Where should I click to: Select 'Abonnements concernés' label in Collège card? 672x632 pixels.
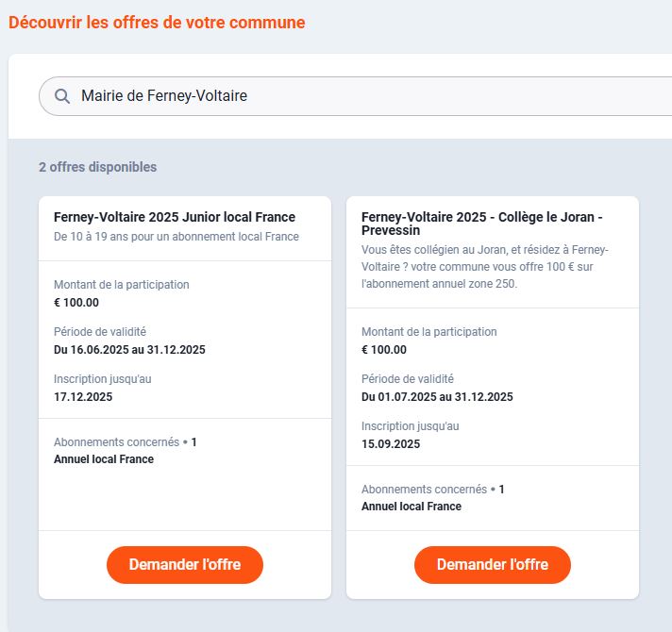[x=425, y=489]
